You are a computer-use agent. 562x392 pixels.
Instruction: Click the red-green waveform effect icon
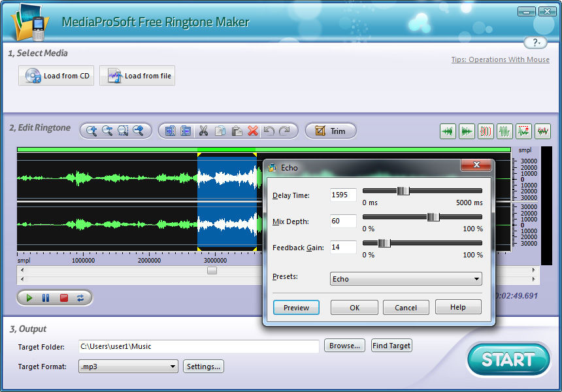[542, 131]
